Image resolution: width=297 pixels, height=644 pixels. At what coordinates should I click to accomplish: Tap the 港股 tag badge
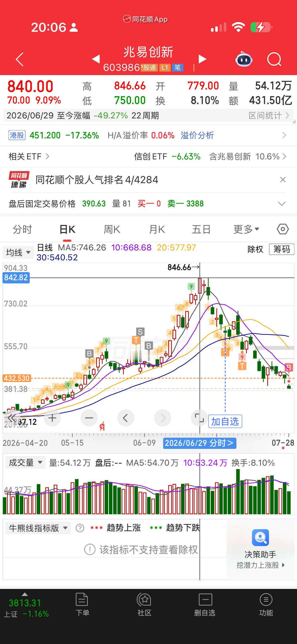click(17, 135)
